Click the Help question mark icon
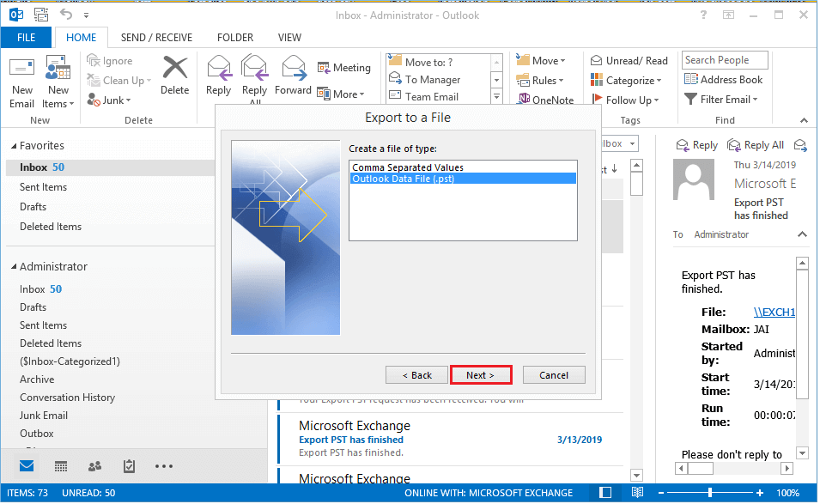Screen dimensions: 820x504 (x=703, y=15)
